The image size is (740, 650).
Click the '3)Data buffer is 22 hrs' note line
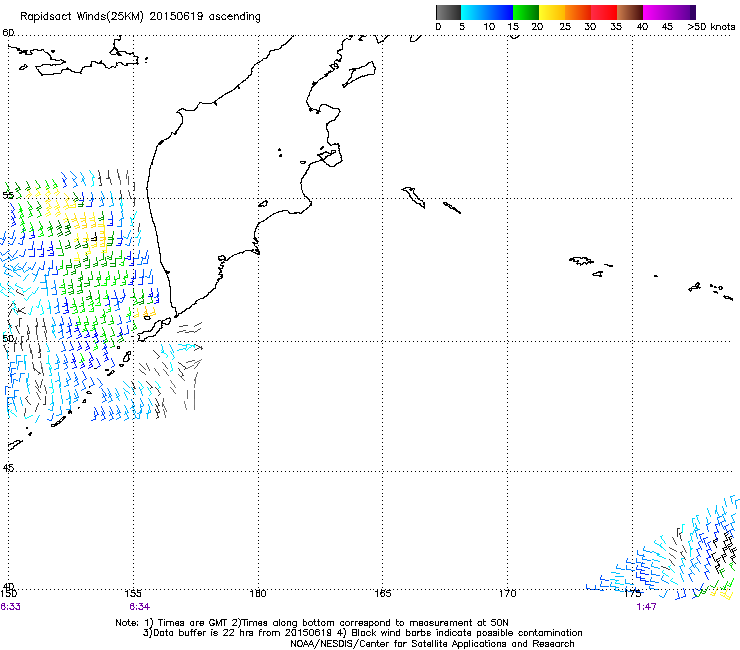click(x=362, y=633)
